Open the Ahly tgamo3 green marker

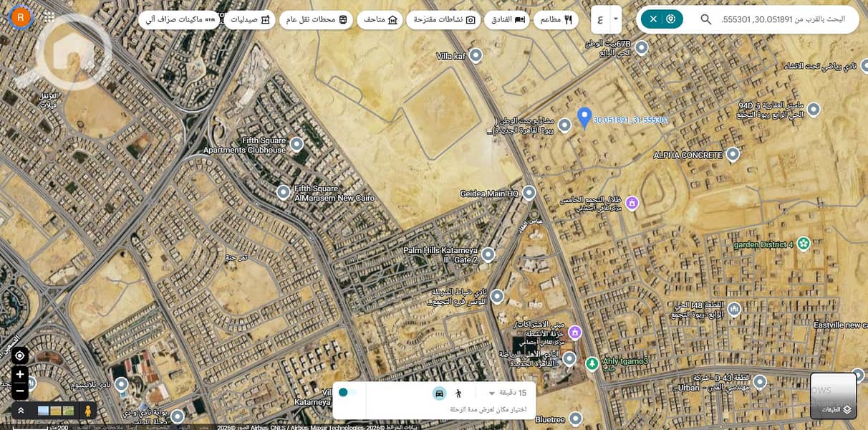point(592,363)
